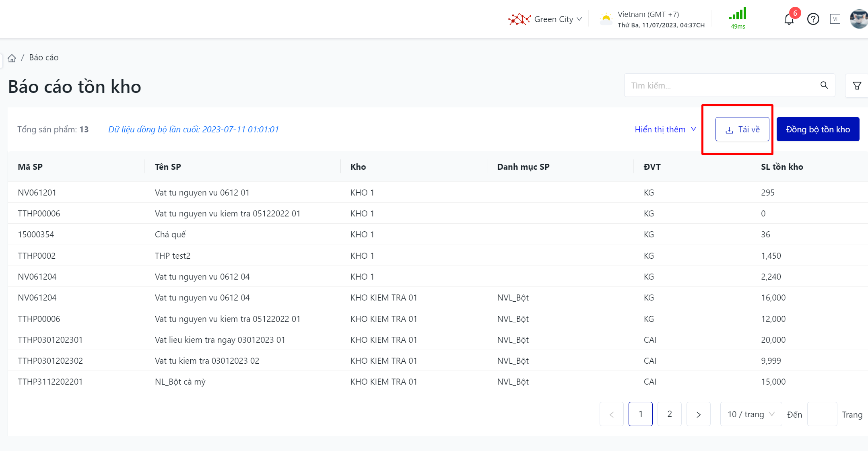Click the help question mark icon
The width and height of the screenshot is (868, 451).
tap(813, 19)
